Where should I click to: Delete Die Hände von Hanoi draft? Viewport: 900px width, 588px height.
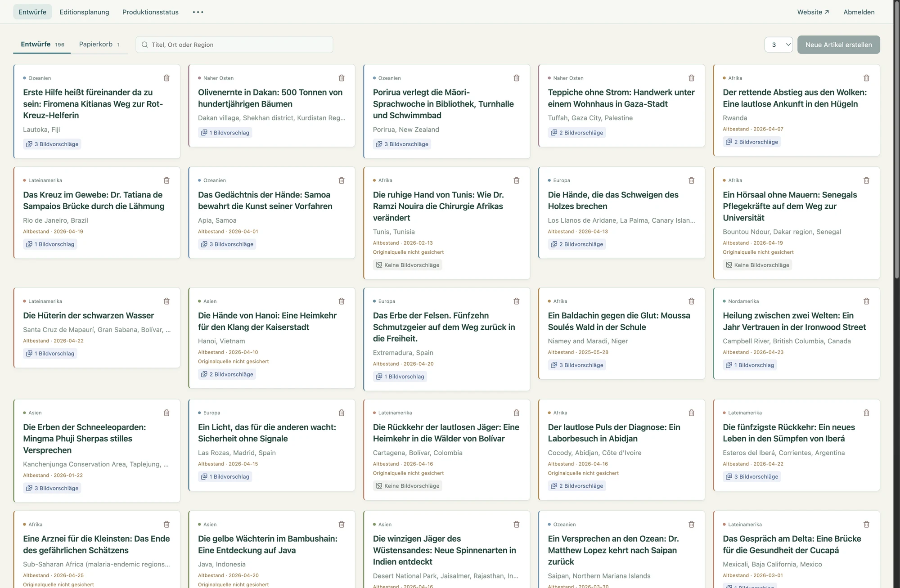click(342, 301)
